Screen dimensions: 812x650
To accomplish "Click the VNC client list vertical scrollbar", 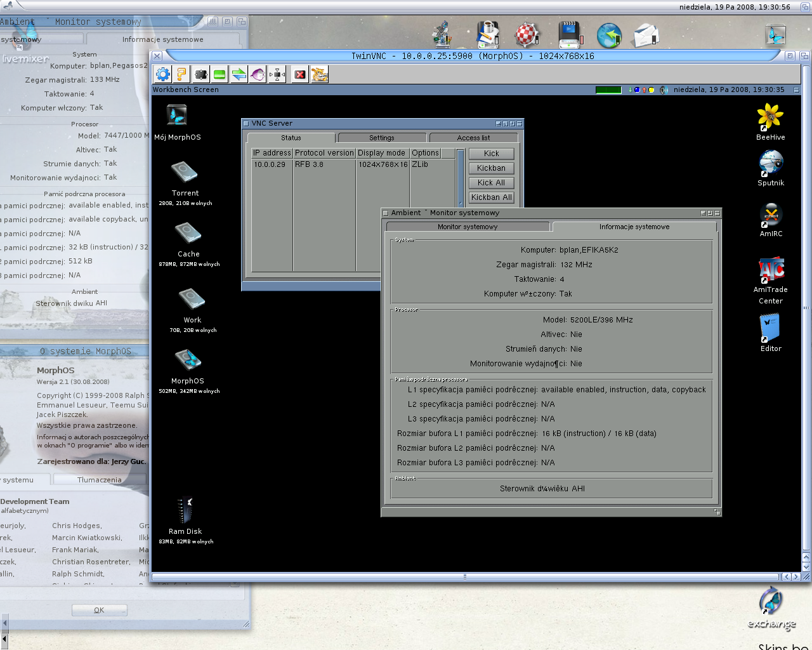I will point(461,178).
